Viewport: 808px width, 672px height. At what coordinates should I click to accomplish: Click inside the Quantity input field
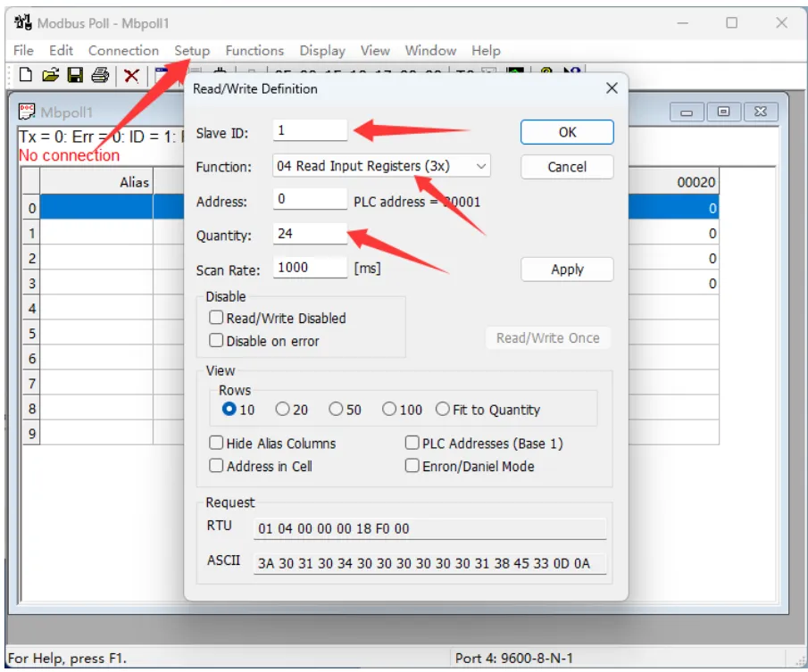(308, 234)
